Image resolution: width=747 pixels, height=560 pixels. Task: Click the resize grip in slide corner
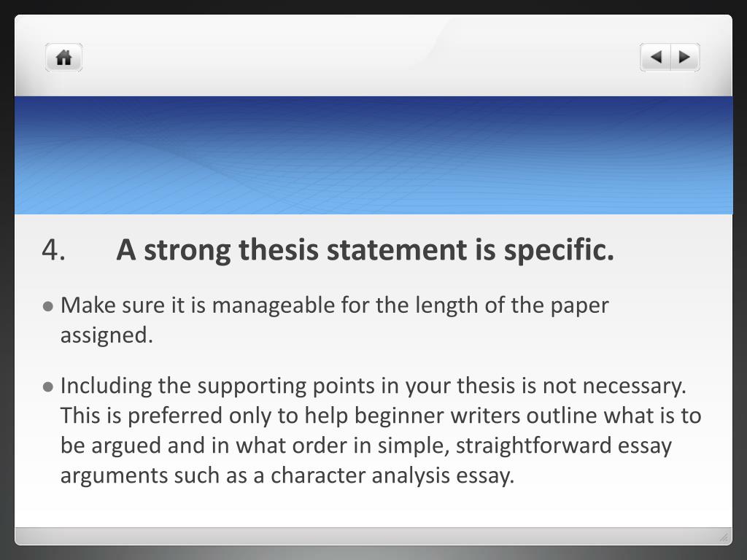coord(724,537)
